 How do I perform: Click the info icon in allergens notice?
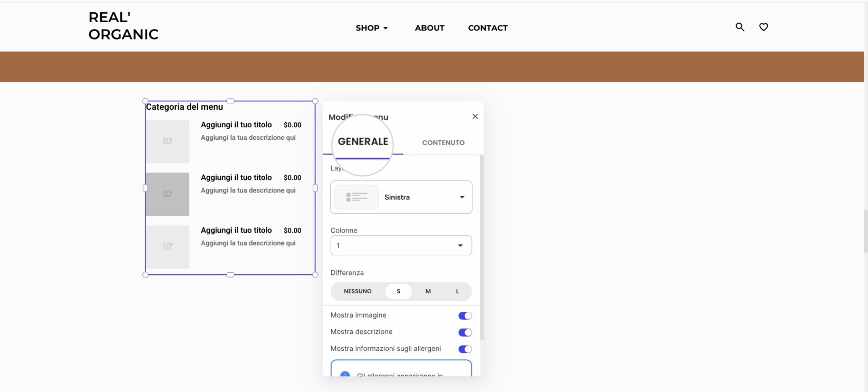[345, 374]
